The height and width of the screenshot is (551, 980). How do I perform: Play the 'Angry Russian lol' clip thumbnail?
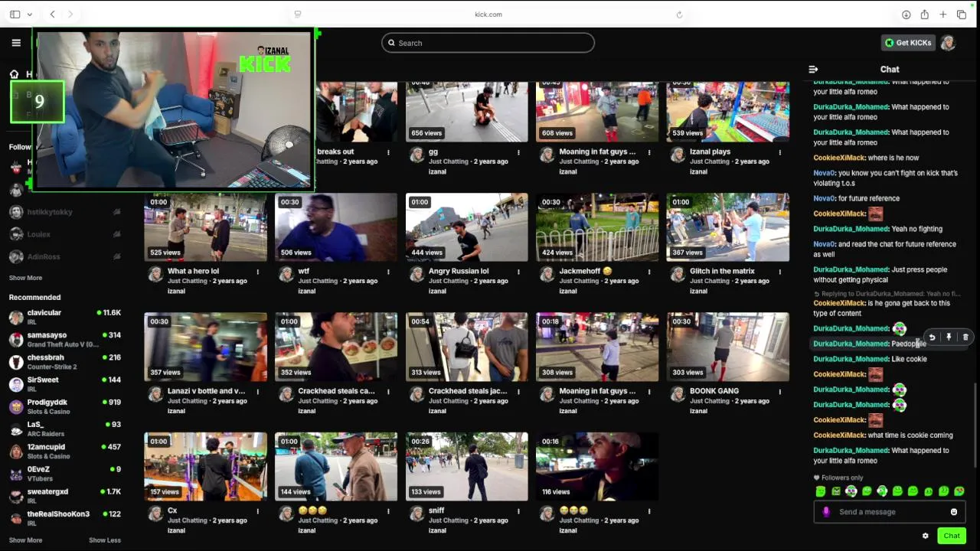click(466, 227)
